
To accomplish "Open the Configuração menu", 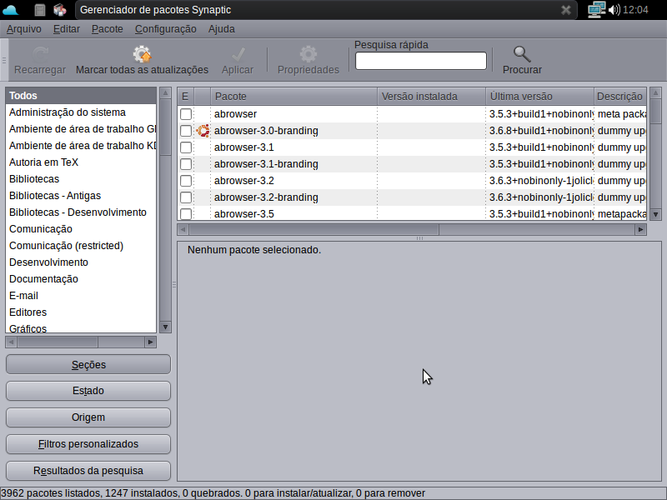I will 165,29.
